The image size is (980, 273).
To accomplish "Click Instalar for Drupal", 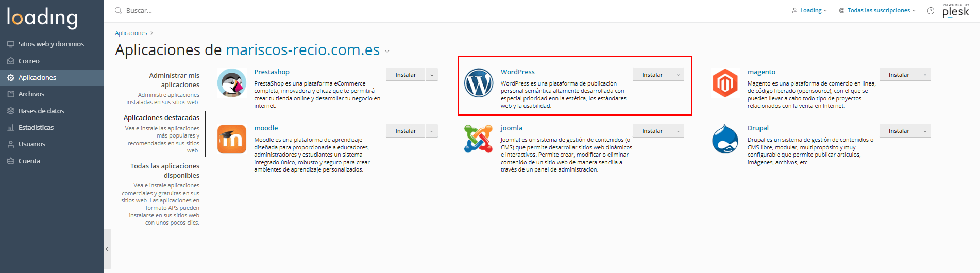I will pos(899,131).
